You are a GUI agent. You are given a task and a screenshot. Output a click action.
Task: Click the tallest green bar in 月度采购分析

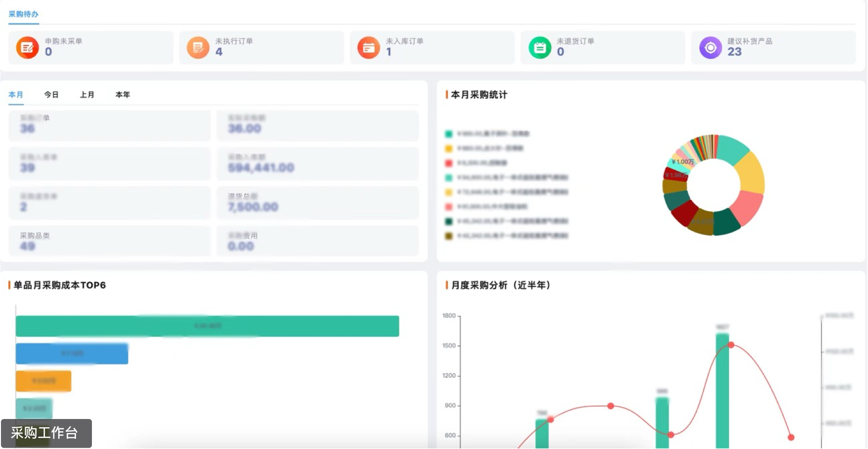pos(722,387)
